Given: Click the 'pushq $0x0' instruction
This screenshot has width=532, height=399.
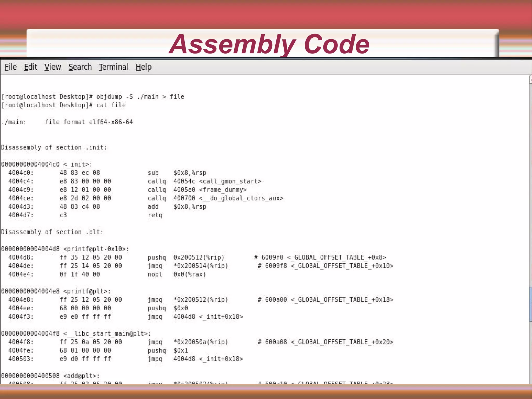Looking at the screenshot, I should click(168, 308).
